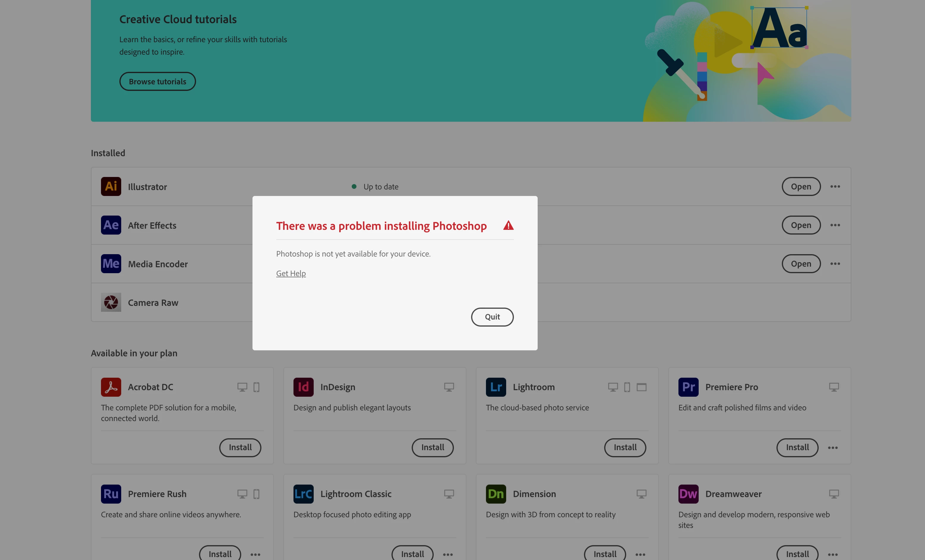Click the Lightroom app icon
The image size is (925, 560).
coord(496,387)
